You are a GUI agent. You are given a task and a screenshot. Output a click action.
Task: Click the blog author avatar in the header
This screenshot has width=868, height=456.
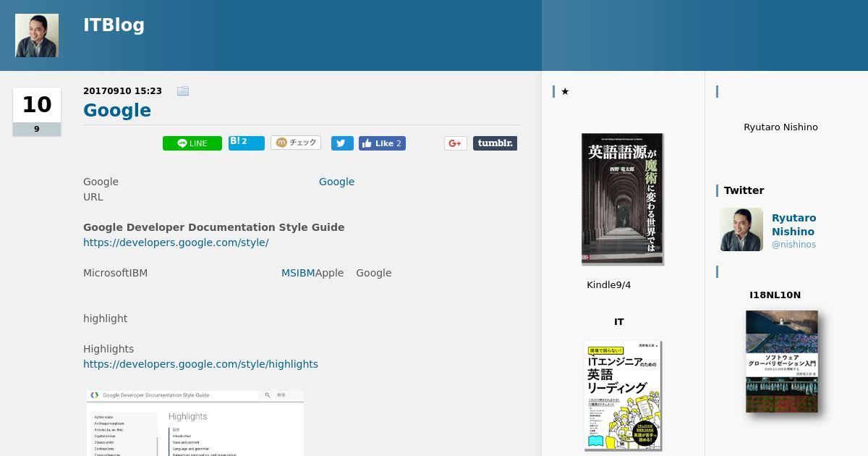(37, 35)
